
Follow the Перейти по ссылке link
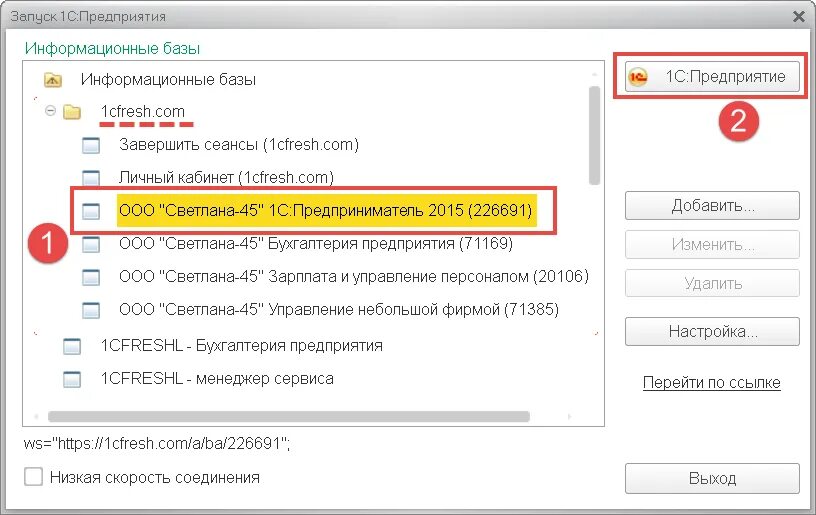pos(711,382)
